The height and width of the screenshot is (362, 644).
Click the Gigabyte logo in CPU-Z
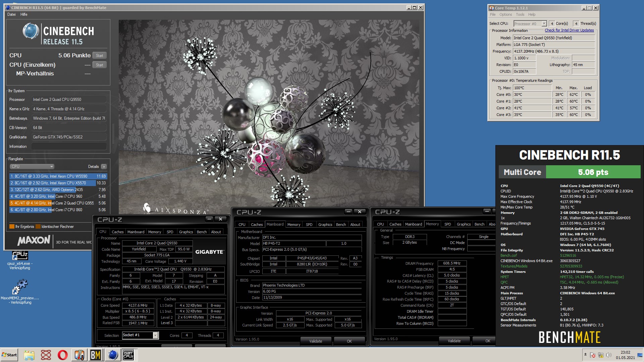(x=210, y=252)
